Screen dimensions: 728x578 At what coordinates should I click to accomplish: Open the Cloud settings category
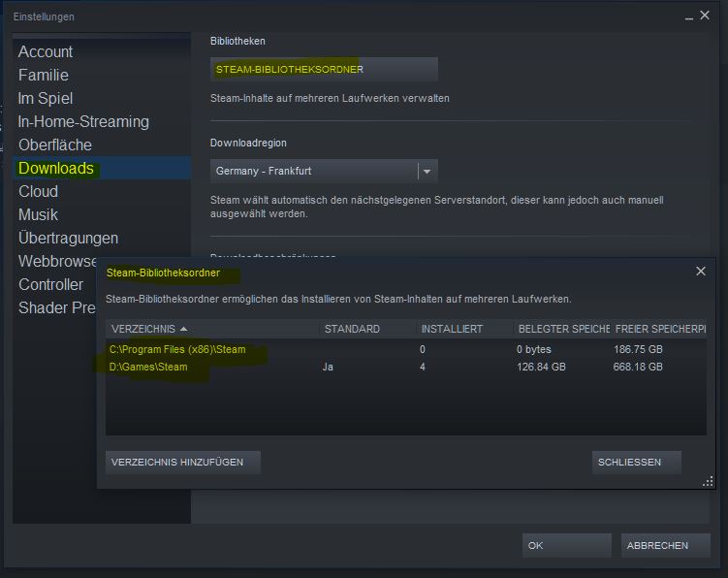[x=102, y=191]
